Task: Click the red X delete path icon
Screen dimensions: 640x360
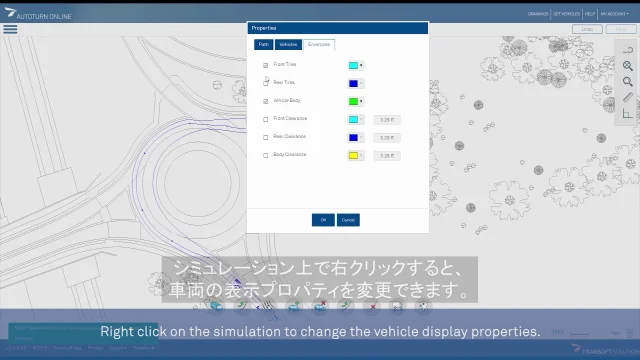Action: 372,306
